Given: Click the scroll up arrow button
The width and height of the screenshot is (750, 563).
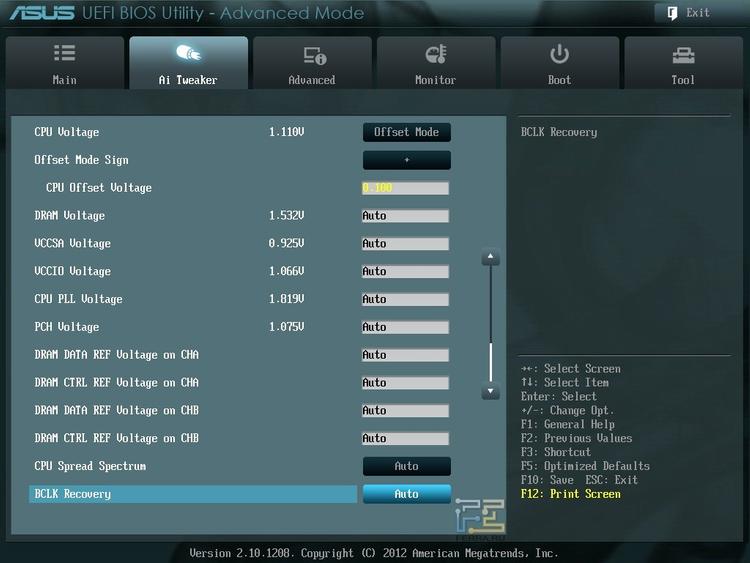Looking at the screenshot, I should click(490, 257).
